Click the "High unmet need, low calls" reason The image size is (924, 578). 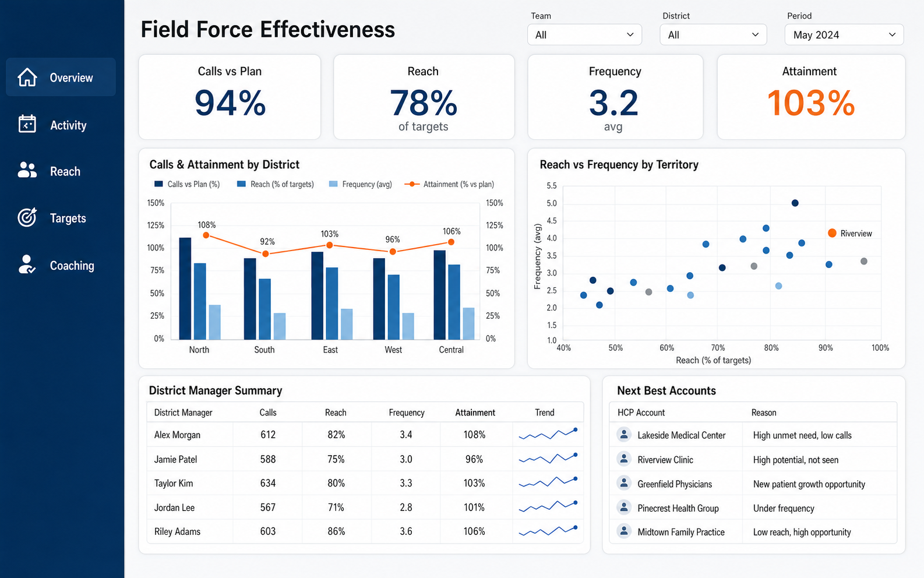802,435
